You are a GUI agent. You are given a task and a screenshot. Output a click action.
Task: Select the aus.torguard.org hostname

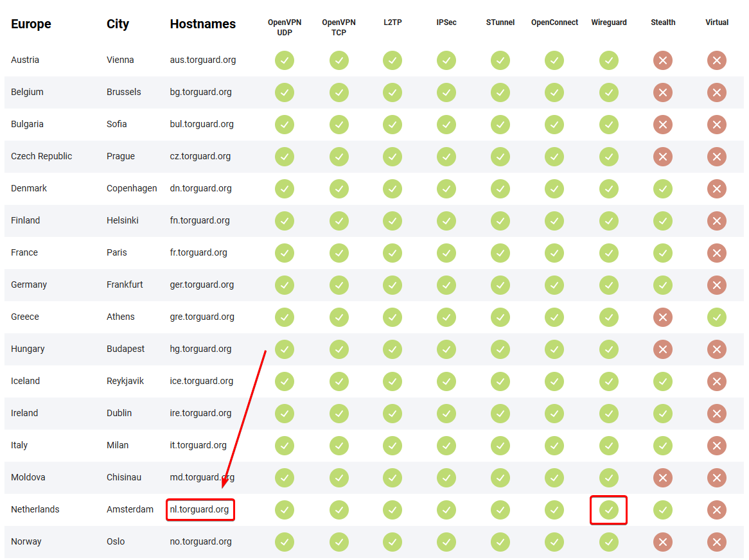[203, 60]
